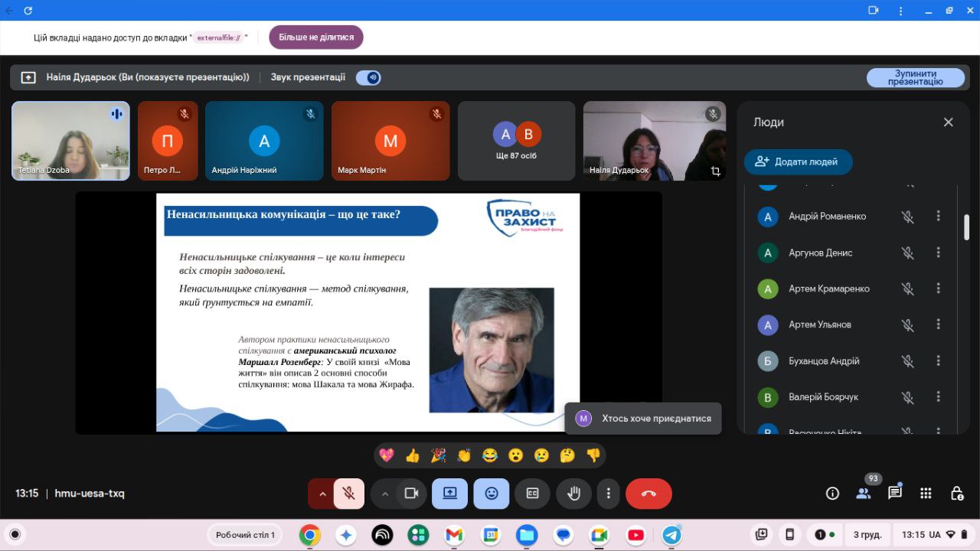The height and width of the screenshot is (551, 980).
Task: Toggle the presentation audio switch
Action: click(x=369, y=77)
